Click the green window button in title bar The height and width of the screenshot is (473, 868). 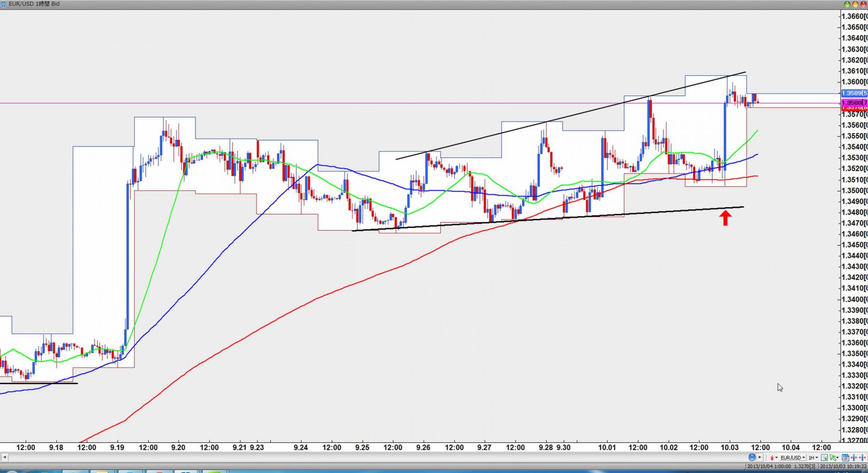pos(847,4)
